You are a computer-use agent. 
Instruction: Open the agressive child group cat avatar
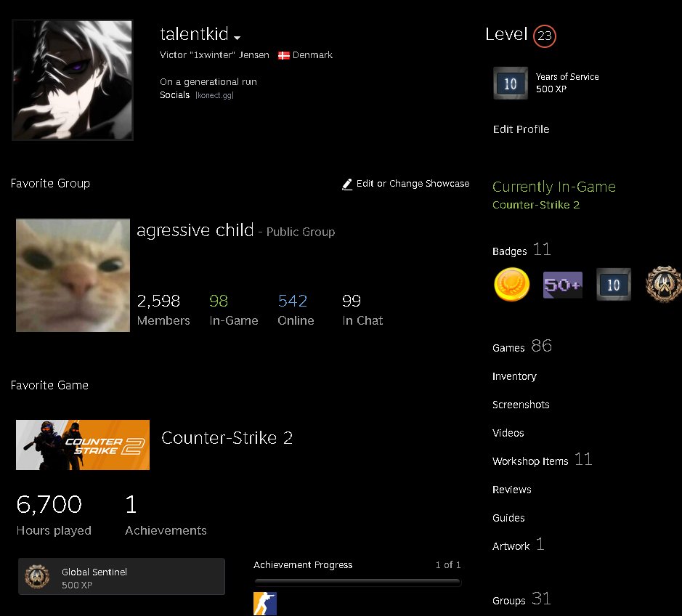click(73, 275)
